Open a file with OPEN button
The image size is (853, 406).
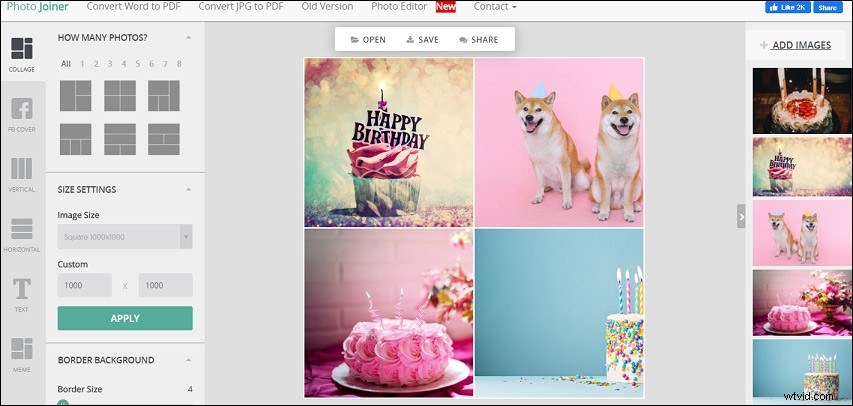tap(368, 40)
